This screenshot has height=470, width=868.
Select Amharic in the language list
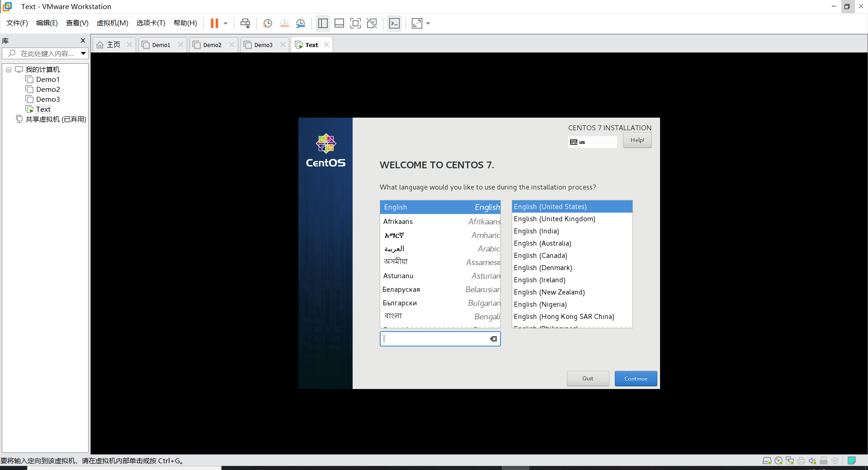[x=440, y=235]
